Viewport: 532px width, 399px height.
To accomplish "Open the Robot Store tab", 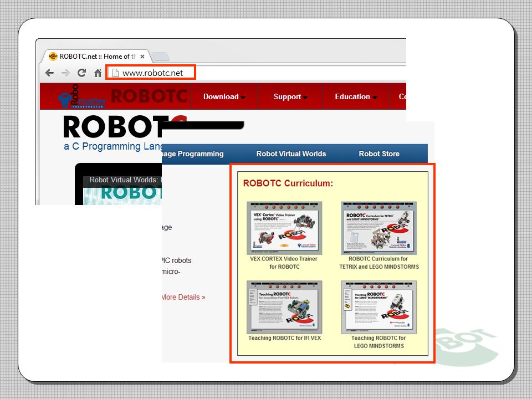I will point(379,154).
